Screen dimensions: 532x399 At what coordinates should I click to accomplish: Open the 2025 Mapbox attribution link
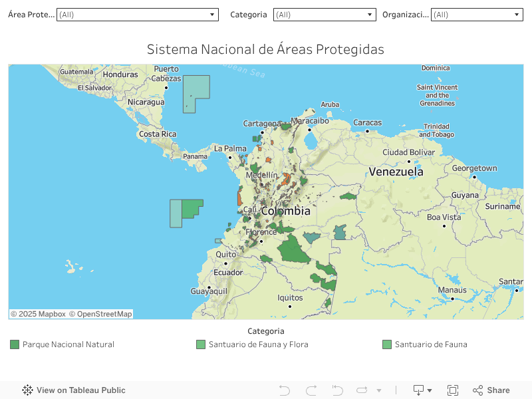(38, 314)
